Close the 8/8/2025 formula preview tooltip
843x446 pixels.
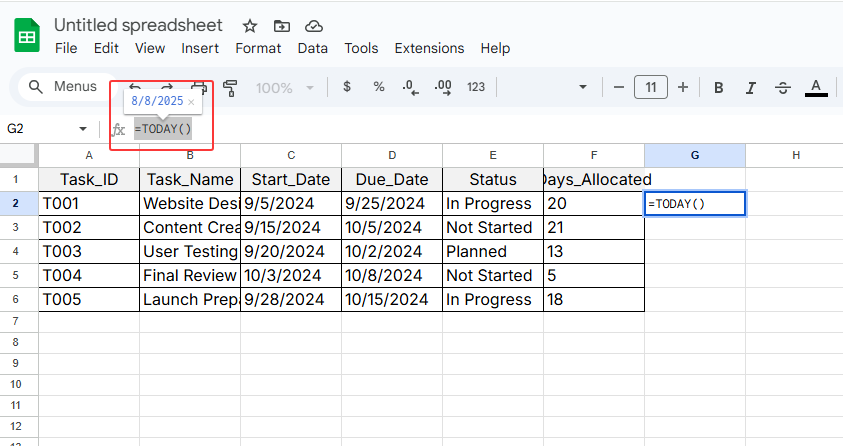[x=191, y=102]
